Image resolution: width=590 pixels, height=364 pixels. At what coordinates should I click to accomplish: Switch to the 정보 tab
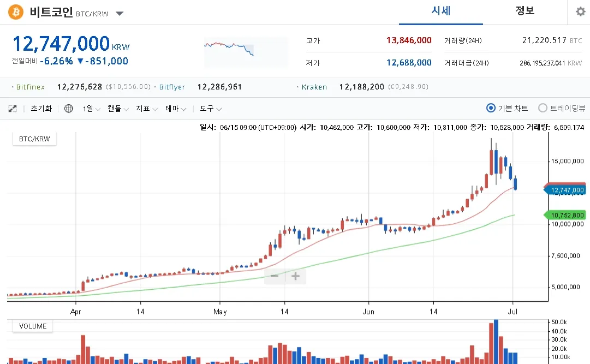525,11
